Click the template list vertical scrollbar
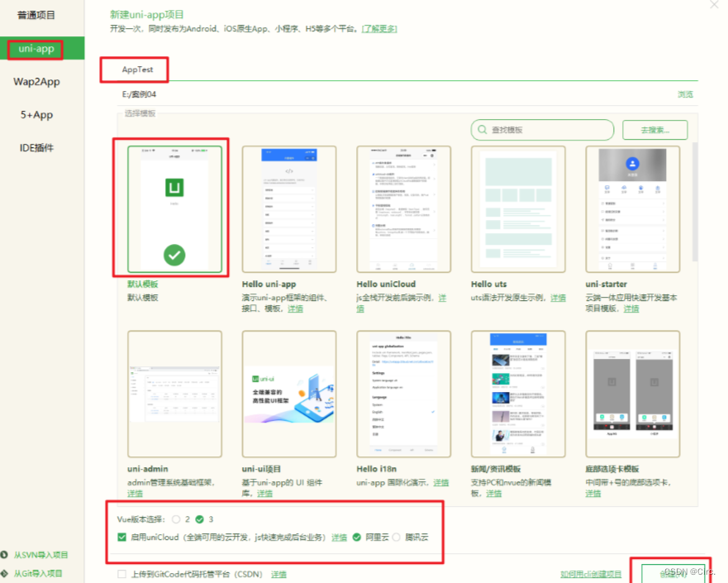The image size is (728, 583). (x=695, y=202)
